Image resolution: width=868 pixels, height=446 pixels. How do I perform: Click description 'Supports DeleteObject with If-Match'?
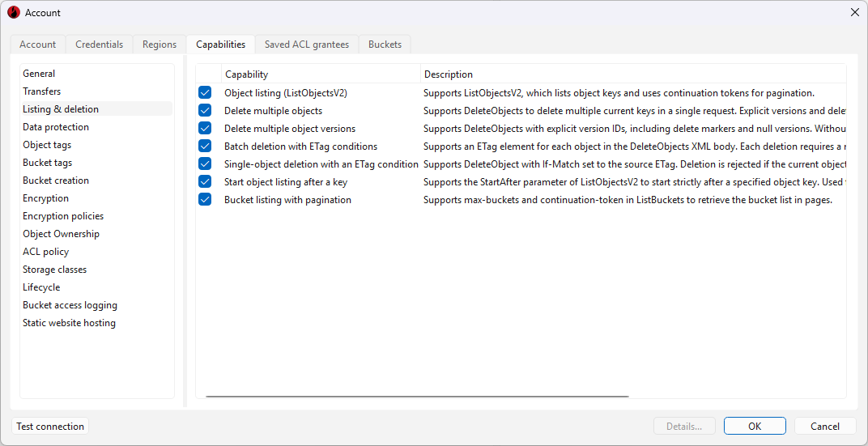pos(634,164)
